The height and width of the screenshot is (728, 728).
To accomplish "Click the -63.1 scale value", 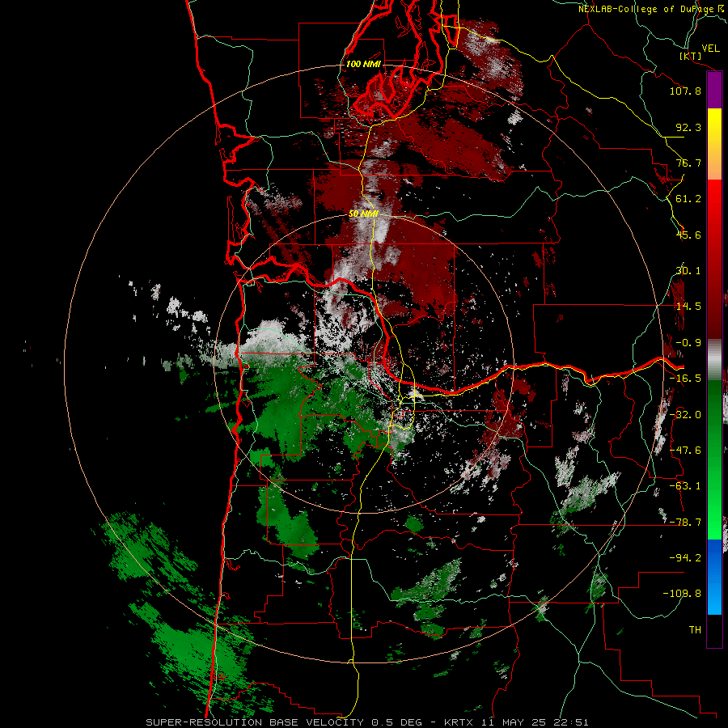I will [x=685, y=486].
